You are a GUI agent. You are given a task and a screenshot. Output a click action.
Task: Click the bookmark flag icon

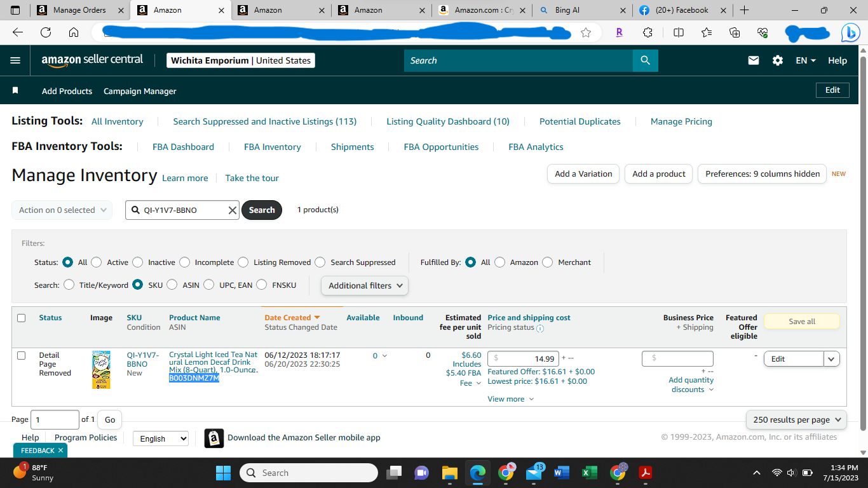(x=15, y=91)
